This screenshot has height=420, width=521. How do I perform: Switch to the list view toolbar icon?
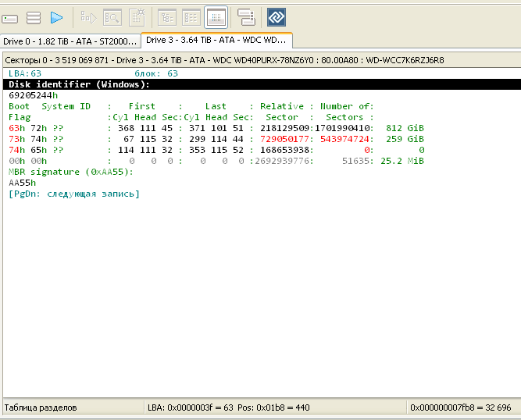(191, 17)
